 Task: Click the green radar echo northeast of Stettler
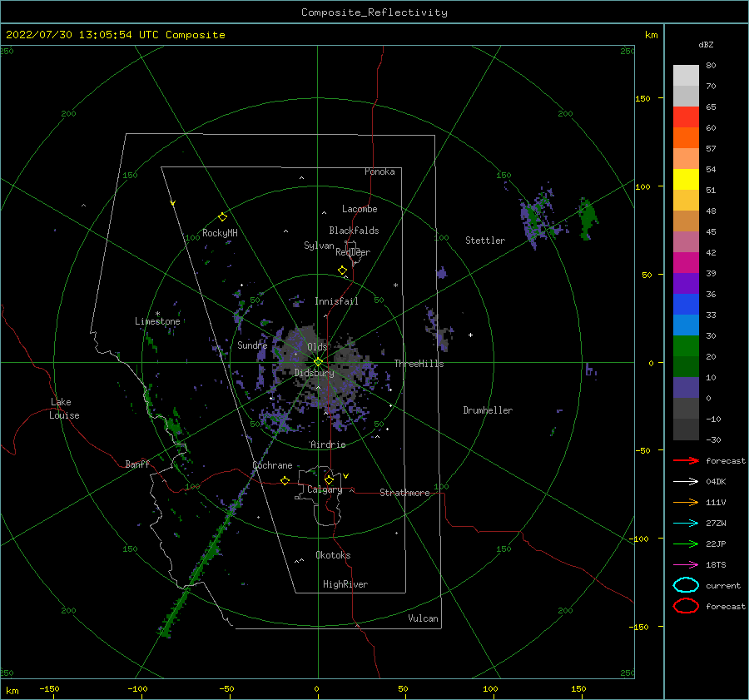coord(587,218)
